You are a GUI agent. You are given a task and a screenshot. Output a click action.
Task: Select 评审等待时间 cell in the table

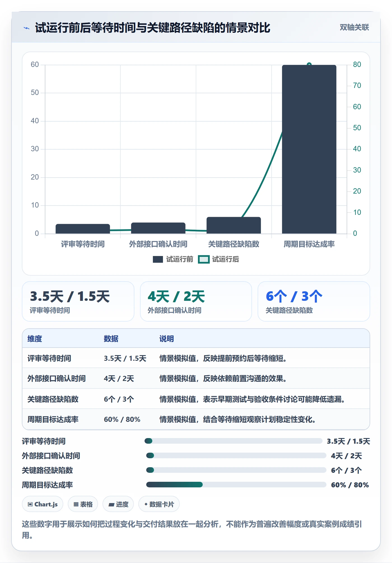[x=49, y=358]
